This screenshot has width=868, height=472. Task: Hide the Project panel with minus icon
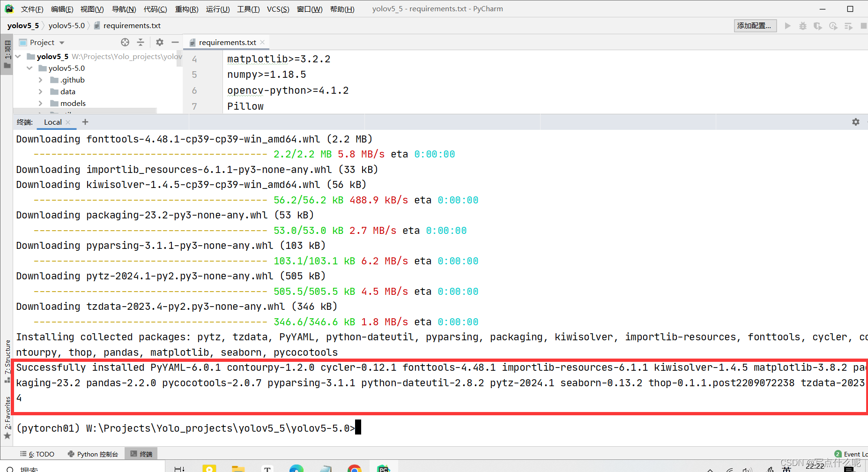click(175, 42)
